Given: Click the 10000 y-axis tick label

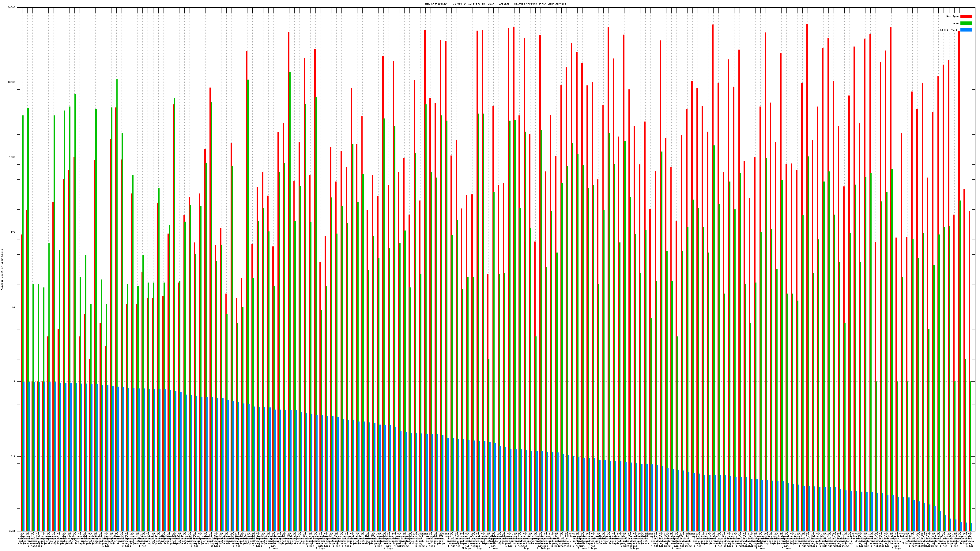Looking at the screenshot, I should click(12, 83).
